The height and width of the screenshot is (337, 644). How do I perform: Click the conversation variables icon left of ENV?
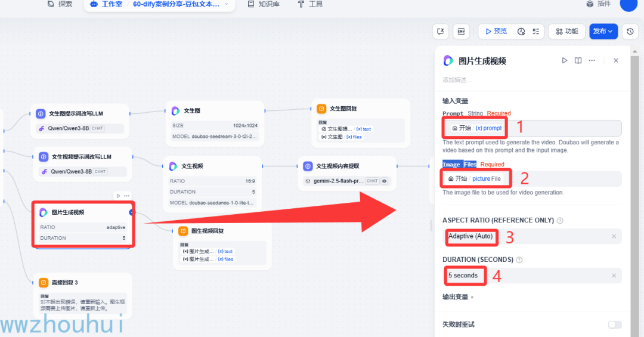tap(441, 32)
